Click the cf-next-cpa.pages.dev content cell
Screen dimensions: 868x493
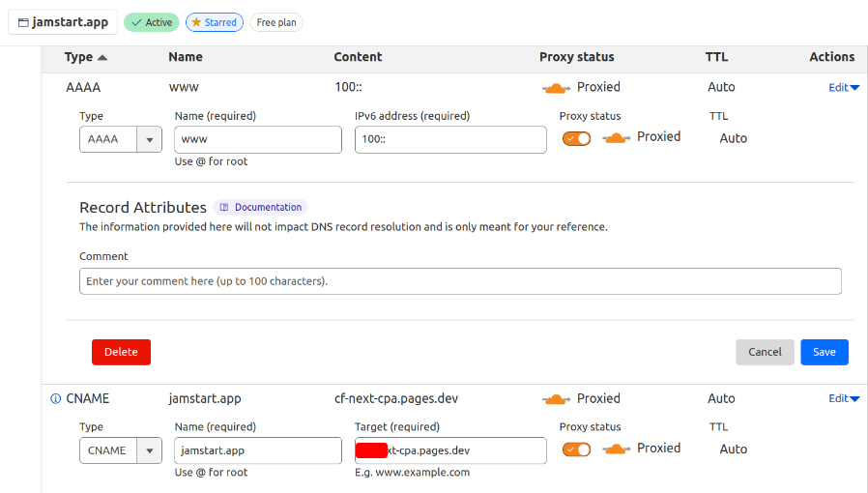396,398
